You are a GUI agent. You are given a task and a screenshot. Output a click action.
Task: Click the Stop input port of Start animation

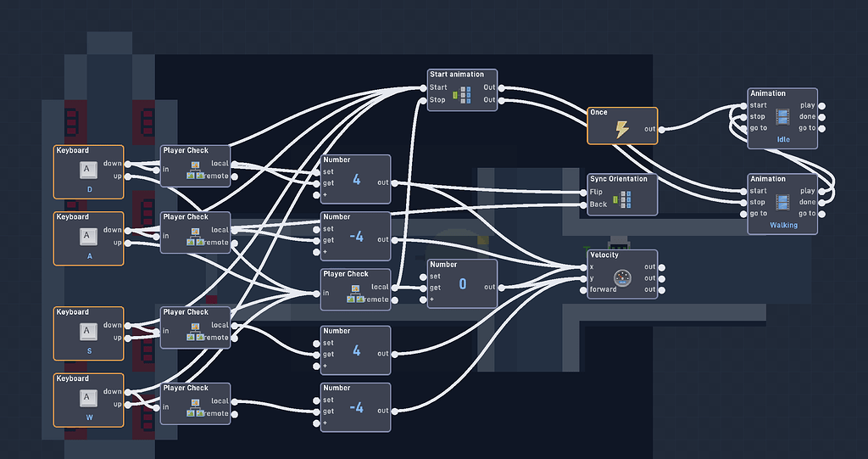pos(424,100)
